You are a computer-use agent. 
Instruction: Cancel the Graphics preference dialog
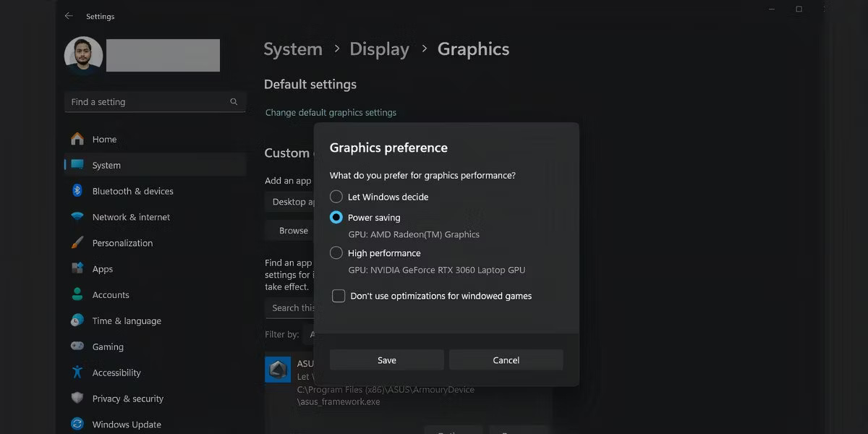[506, 359]
